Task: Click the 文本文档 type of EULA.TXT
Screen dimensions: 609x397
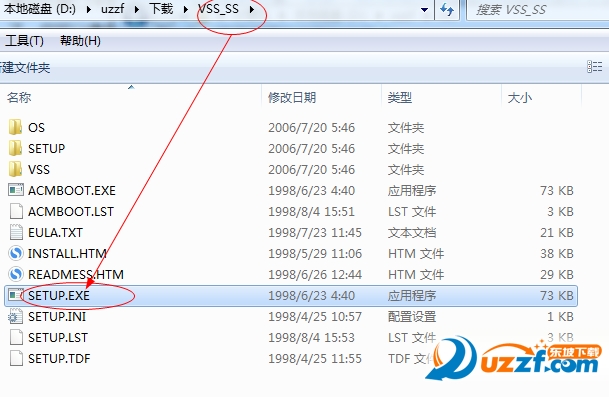Action: [412, 232]
